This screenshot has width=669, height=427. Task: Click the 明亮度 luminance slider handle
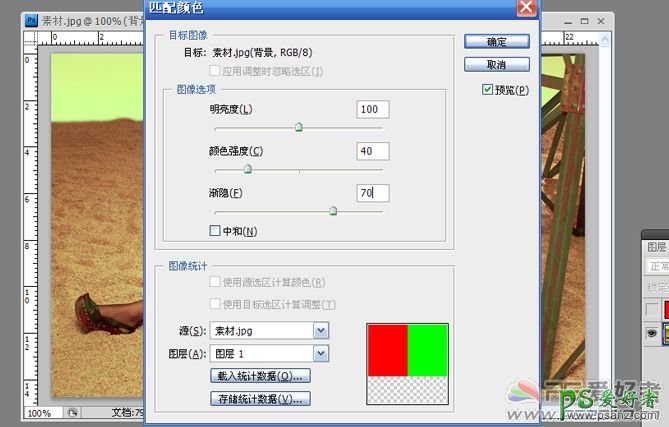(298, 127)
